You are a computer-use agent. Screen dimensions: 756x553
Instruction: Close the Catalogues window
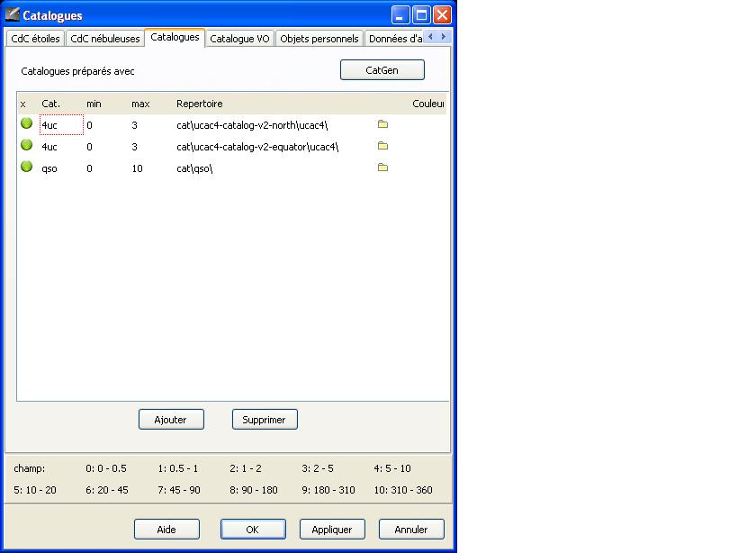pos(442,15)
